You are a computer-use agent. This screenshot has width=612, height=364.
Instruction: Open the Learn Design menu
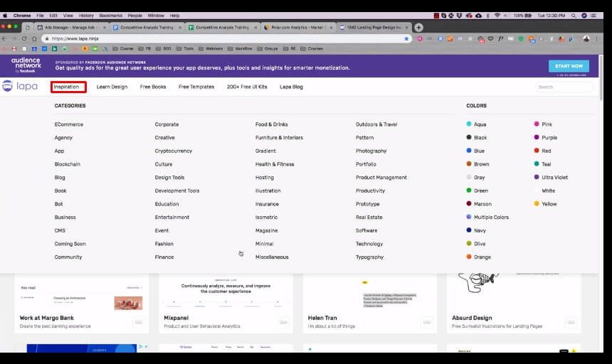coord(112,87)
